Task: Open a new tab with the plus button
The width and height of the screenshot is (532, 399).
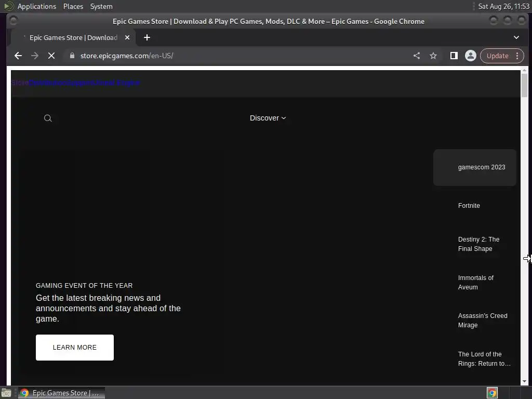Action: [147, 37]
